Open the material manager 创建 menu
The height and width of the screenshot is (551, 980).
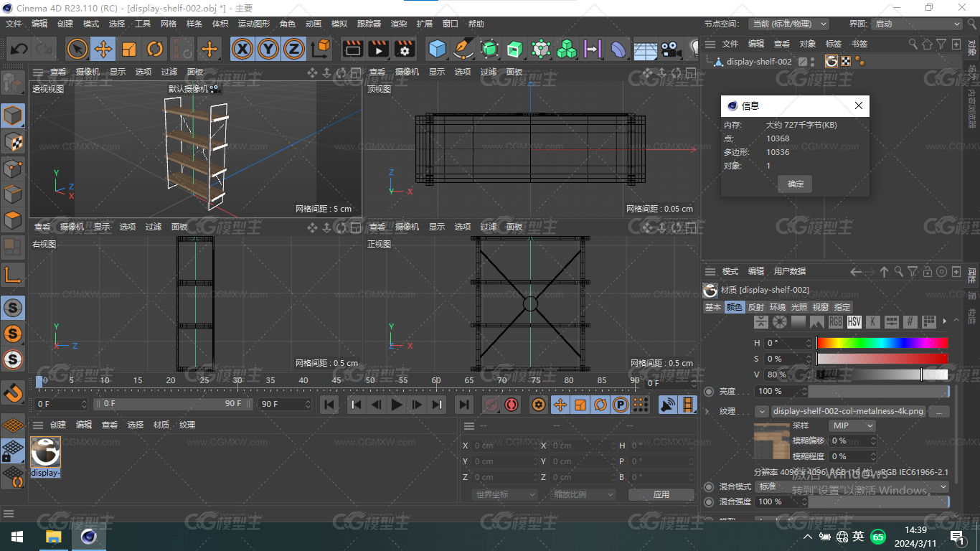point(58,425)
